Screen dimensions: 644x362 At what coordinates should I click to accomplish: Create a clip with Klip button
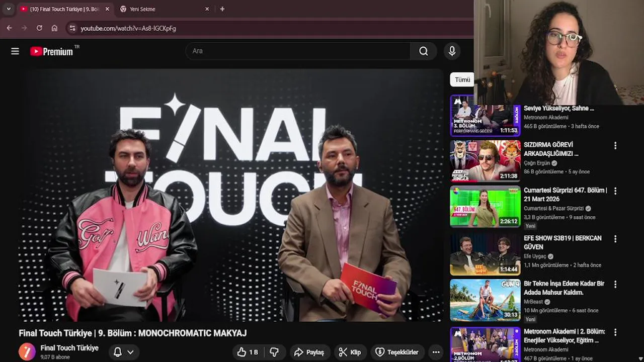pos(350,352)
